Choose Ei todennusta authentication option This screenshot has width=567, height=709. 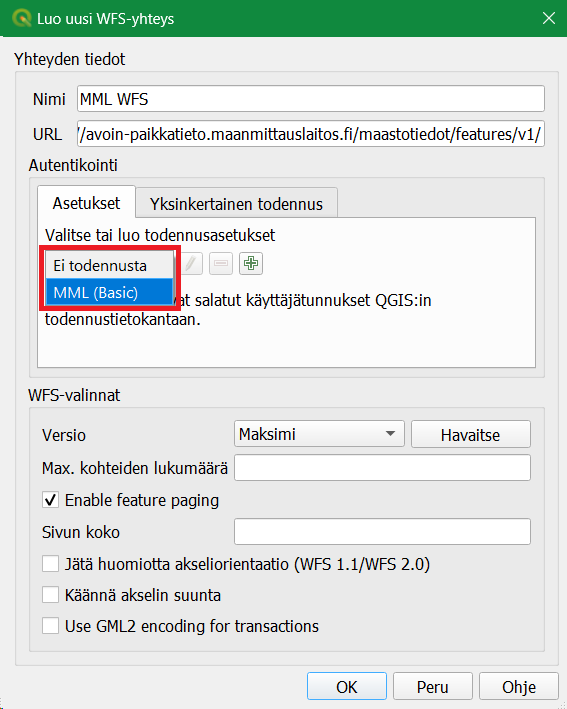(109, 265)
